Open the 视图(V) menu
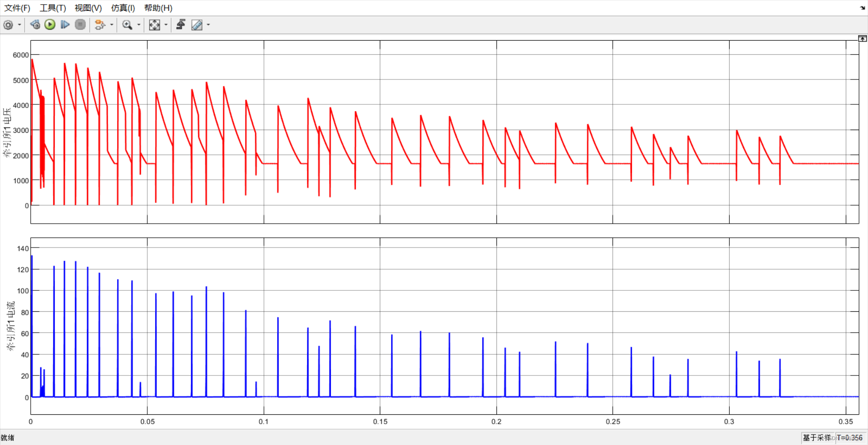This screenshot has height=445, width=868. pos(88,8)
